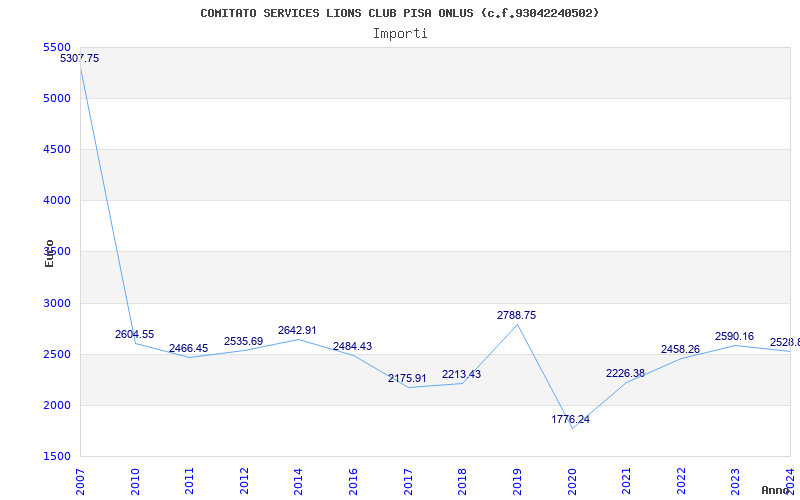Image resolution: width=800 pixels, height=500 pixels.
Task: Click the x-axis year 2018
Action: (462, 481)
